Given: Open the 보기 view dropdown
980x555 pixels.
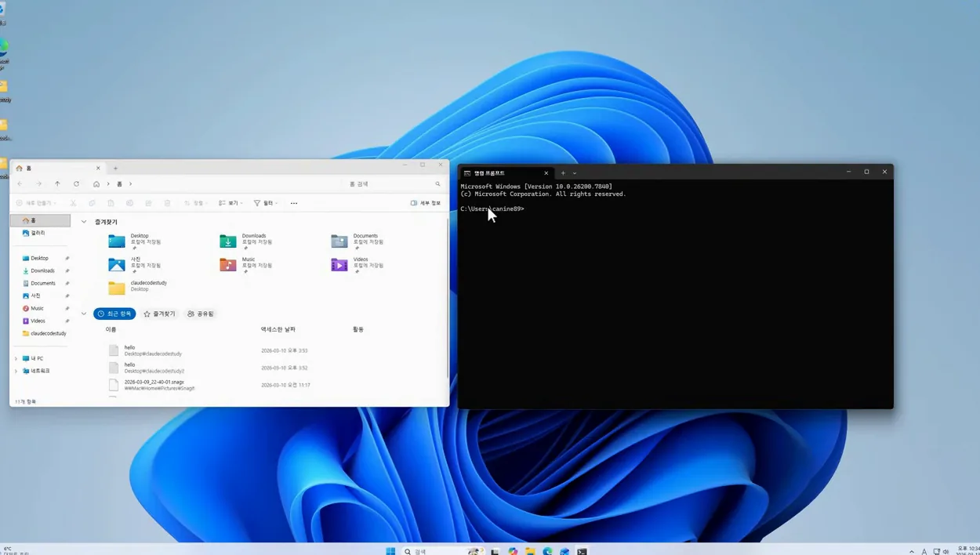Looking at the screenshot, I should click(230, 203).
